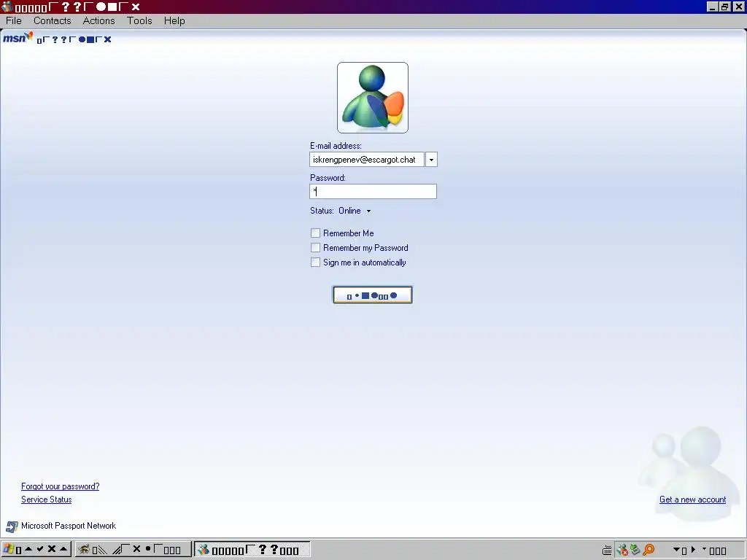
Task: Restore down the Messenger window
Action: (x=724, y=7)
